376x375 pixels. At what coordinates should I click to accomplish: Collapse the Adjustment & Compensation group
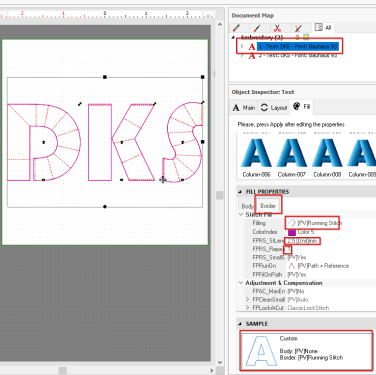pyautogui.click(x=241, y=283)
